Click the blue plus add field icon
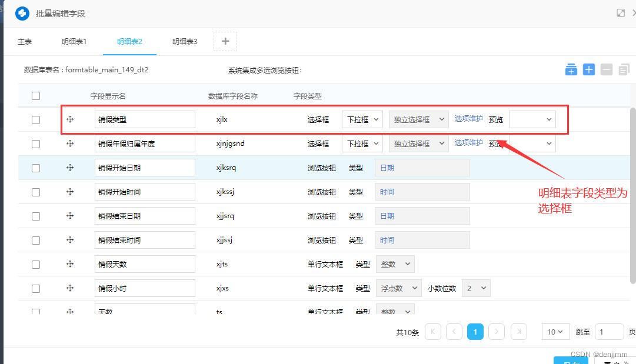Image resolution: width=636 pixels, height=364 pixels. point(588,69)
